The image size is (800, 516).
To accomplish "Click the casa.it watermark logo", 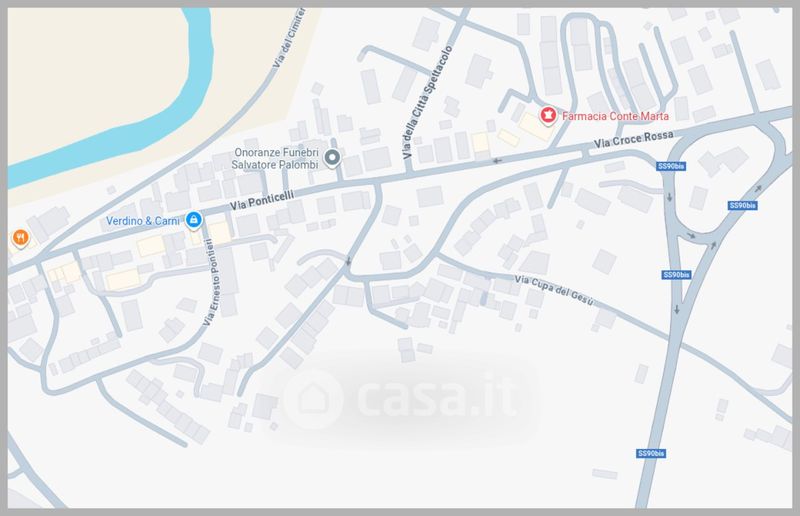I will pyautogui.click(x=403, y=399).
